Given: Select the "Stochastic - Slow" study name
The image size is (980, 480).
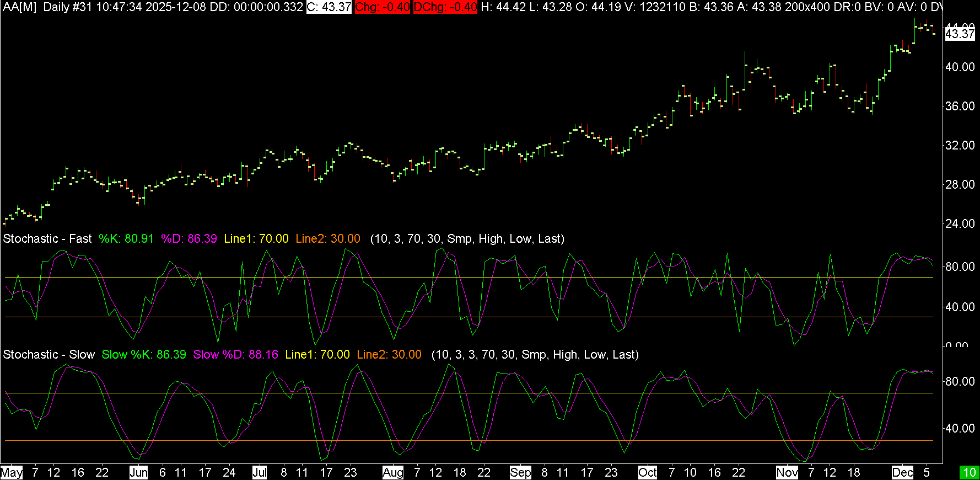Looking at the screenshot, I should tap(49, 355).
